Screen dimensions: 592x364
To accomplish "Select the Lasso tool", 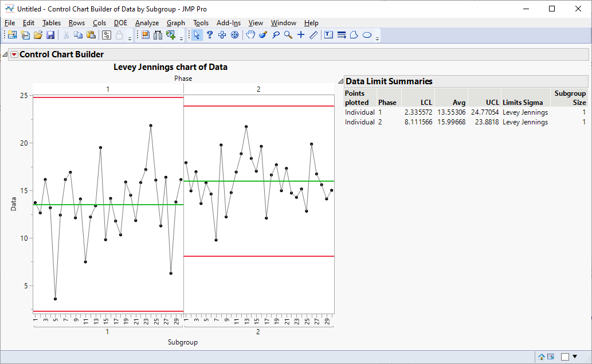I will coord(276,35).
